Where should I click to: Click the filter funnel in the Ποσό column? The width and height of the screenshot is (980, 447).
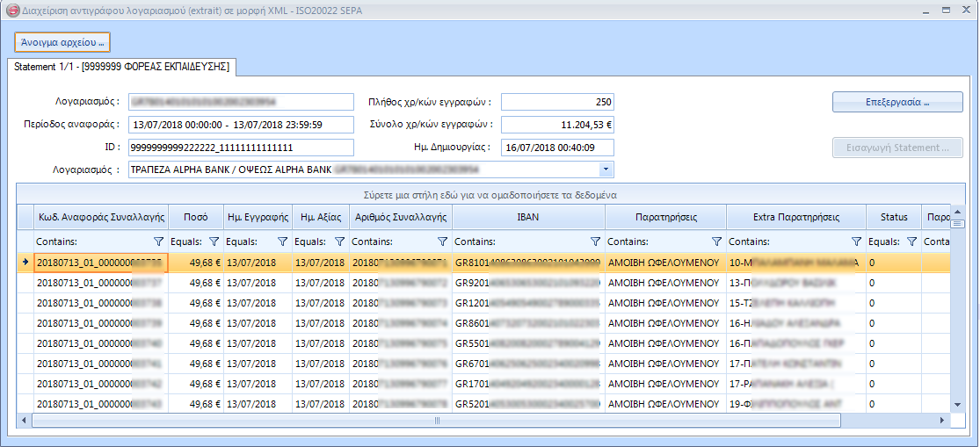click(214, 242)
